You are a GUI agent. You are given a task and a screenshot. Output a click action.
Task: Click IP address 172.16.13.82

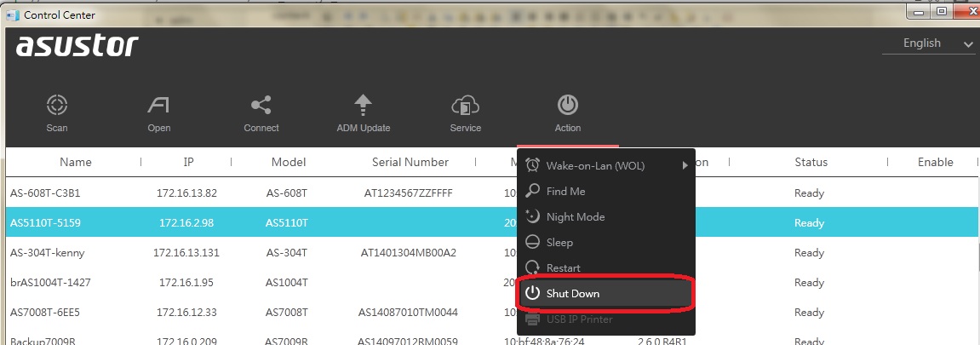point(186,193)
